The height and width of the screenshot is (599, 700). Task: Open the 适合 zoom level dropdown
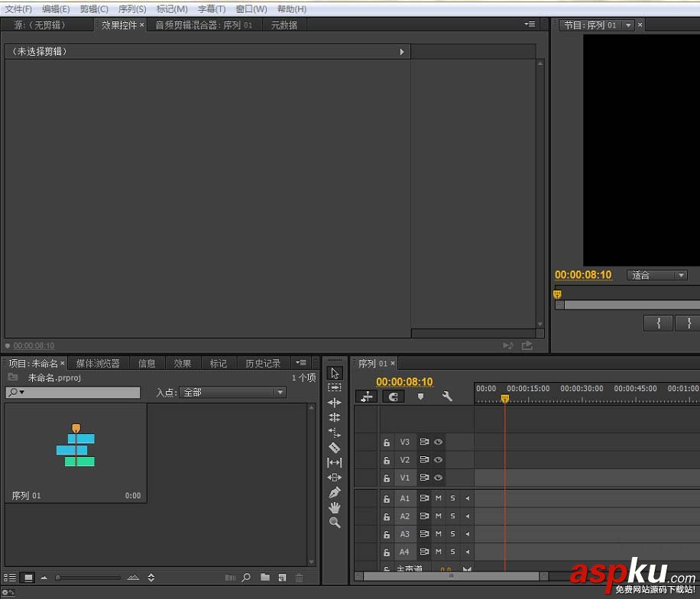[657, 275]
